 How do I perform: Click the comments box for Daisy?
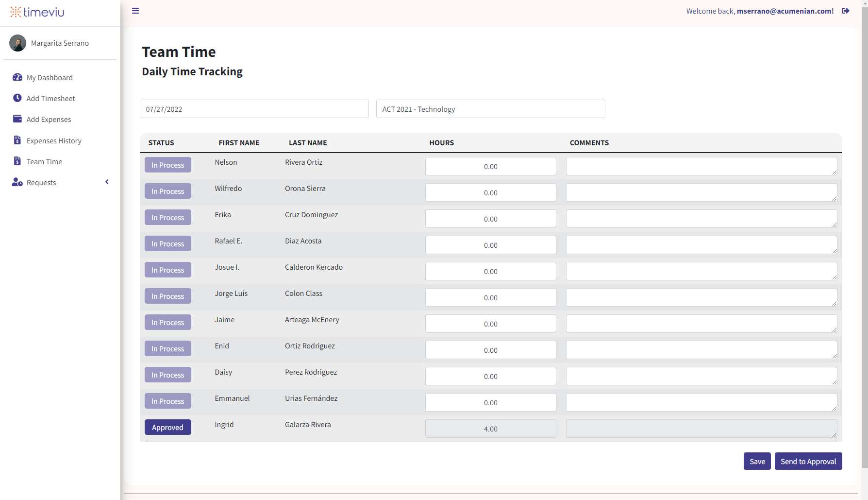[x=701, y=376]
